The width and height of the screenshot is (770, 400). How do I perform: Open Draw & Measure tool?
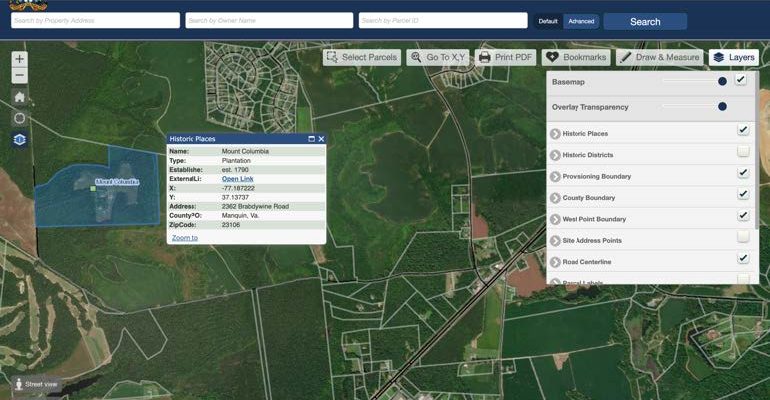pos(659,58)
